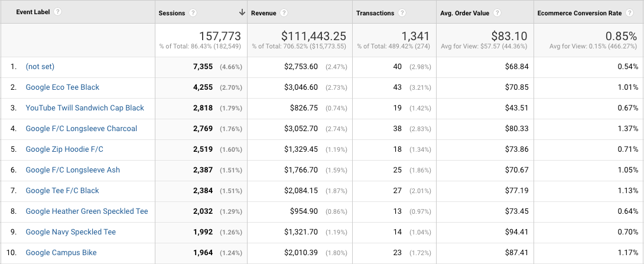Image resolution: width=644 pixels, height=264 pixels.
Task: Click the help icon beside Event Label
Action: point(58,12)
